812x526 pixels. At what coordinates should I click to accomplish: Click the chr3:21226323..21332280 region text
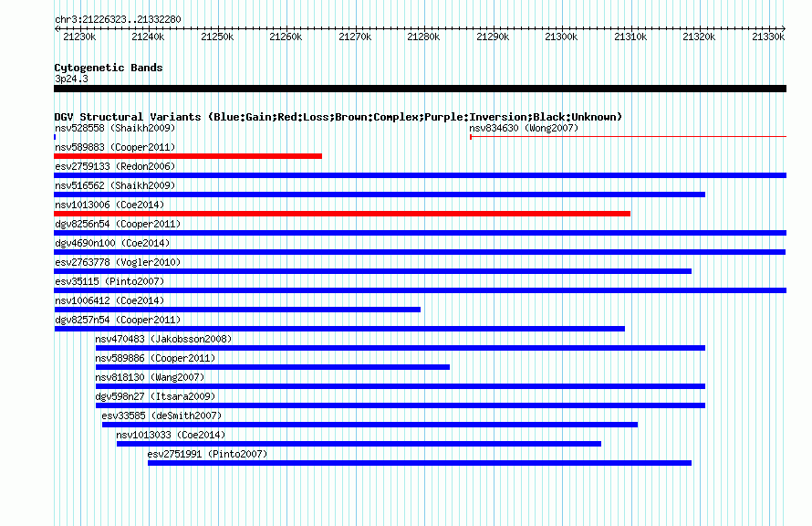118,19
